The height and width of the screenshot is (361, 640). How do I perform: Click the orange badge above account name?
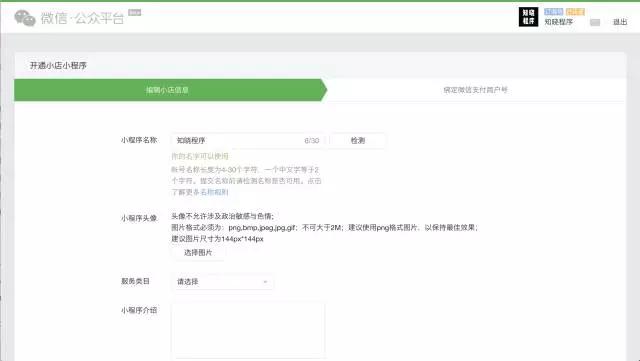coord(576,12)
